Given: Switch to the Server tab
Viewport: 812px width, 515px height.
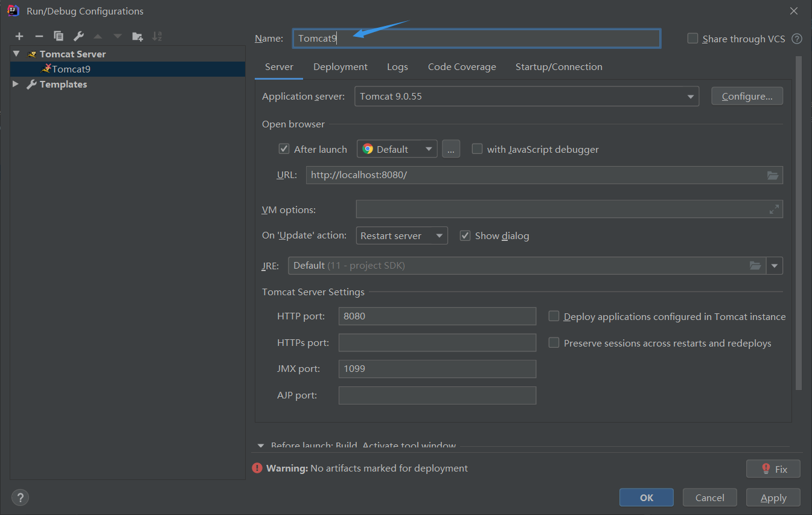Looking at the screenshot, I should click(x=279, y=67).
